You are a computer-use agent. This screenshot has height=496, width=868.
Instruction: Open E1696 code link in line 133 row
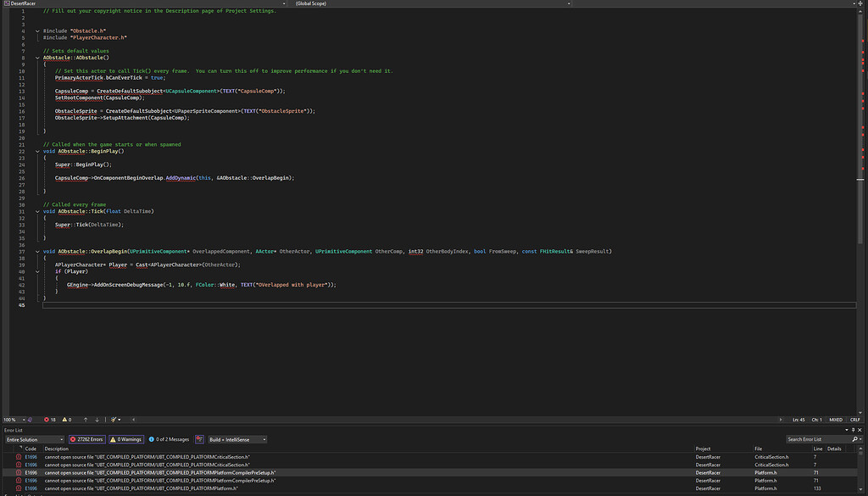point(31,488)
